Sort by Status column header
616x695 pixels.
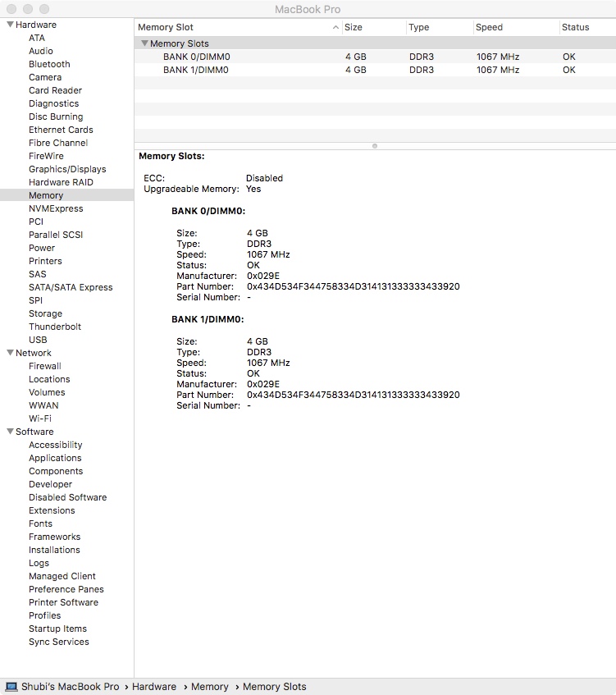click(x=575, y=27)
